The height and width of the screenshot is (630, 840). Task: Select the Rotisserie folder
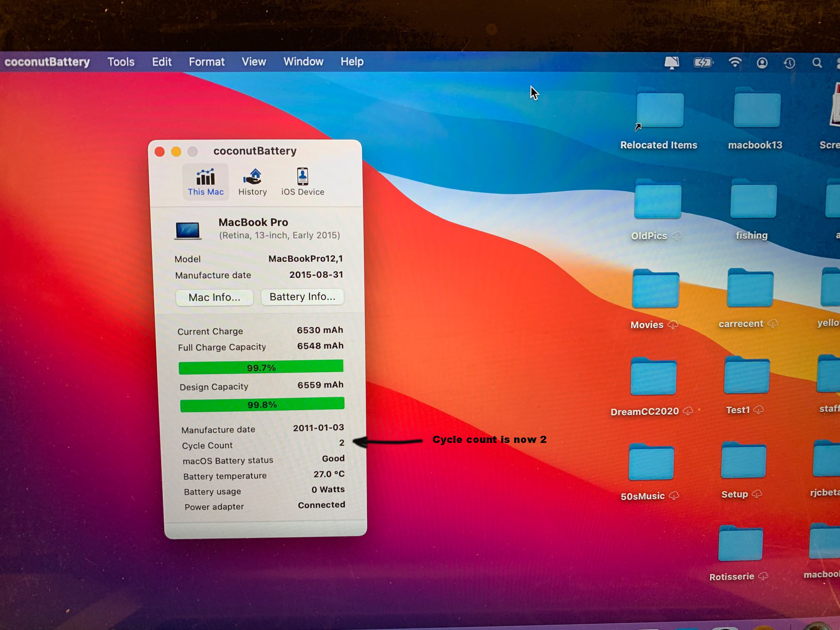pos(740,544)
